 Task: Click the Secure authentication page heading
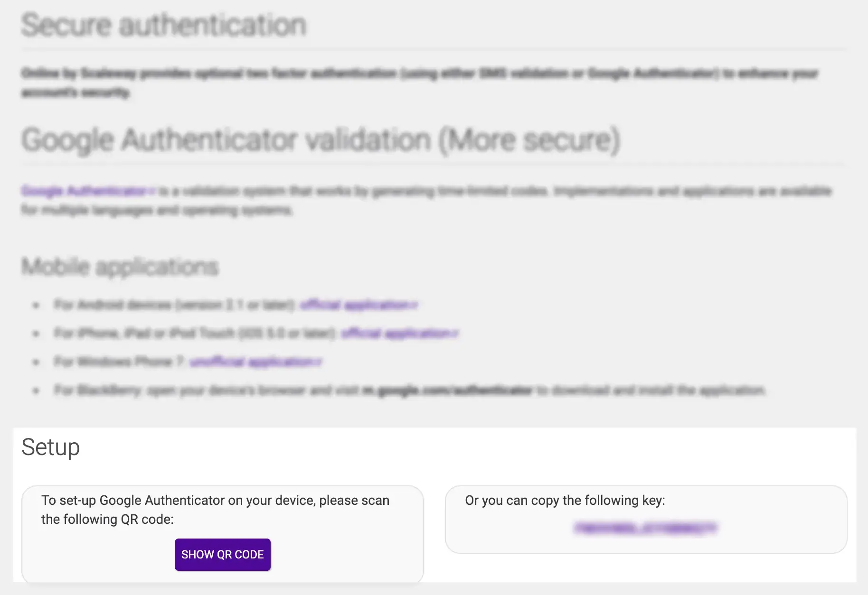164,25
